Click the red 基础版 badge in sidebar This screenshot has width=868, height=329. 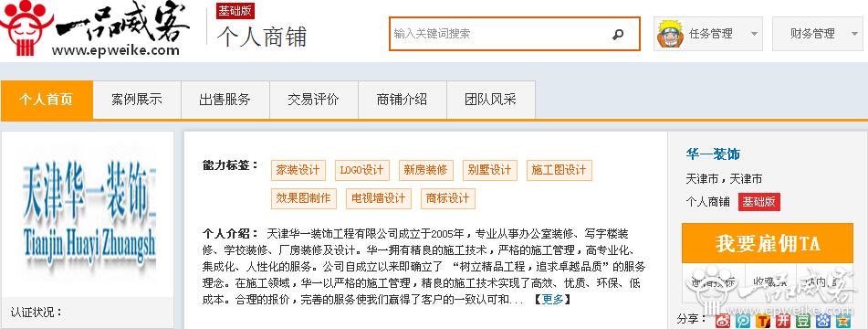tap(759, 202)
